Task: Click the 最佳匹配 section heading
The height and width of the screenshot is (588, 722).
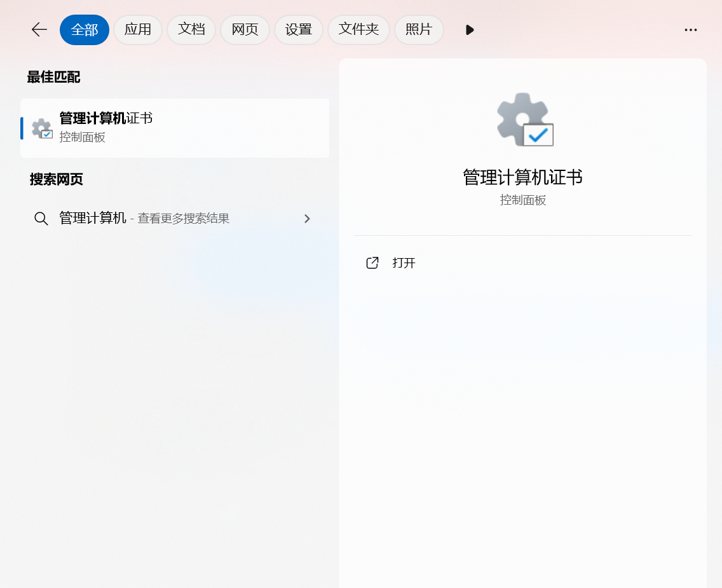Action: pos(53,78)
